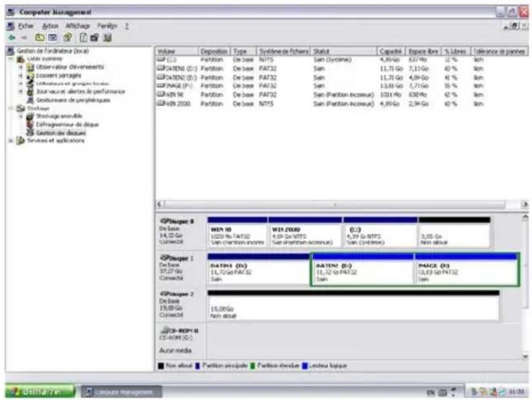This screenshot has height=400, width=532.
Task: Expand the Dossiers partagés tree node
Action: (21, 76)
